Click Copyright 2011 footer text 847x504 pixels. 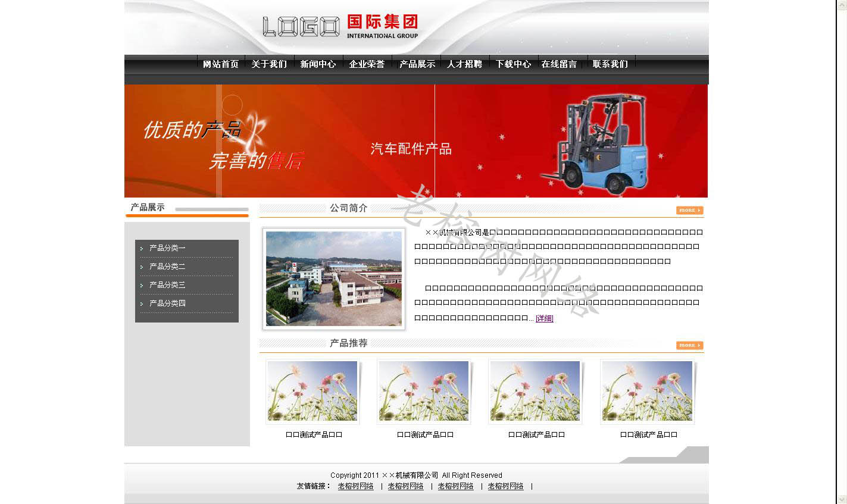(416, 475)
